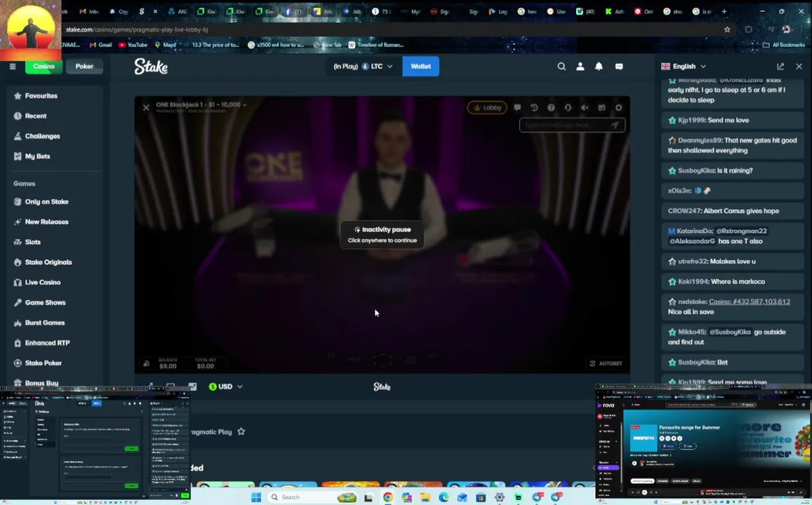Change chat language with English dropdown

tap(684, 66)
